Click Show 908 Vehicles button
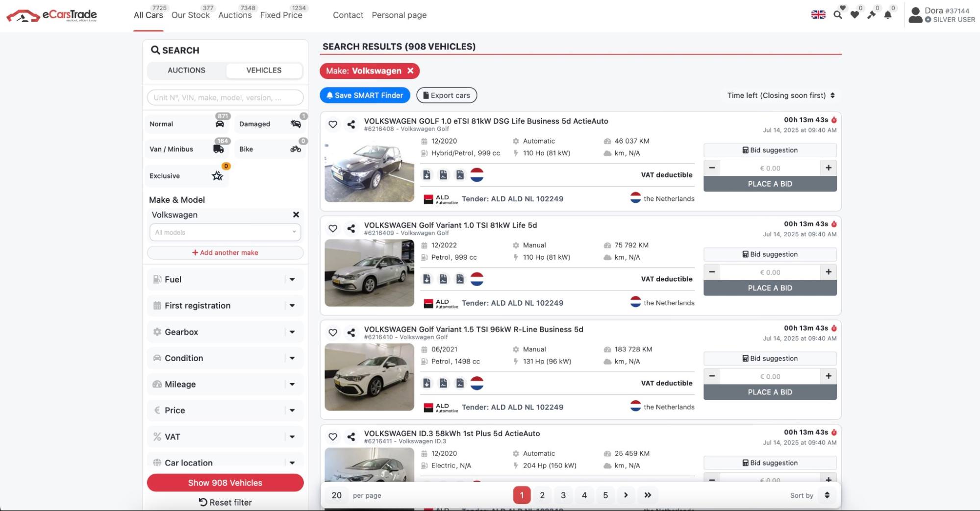The height and width of the screenshot is (511, 980). coord(225,483)
